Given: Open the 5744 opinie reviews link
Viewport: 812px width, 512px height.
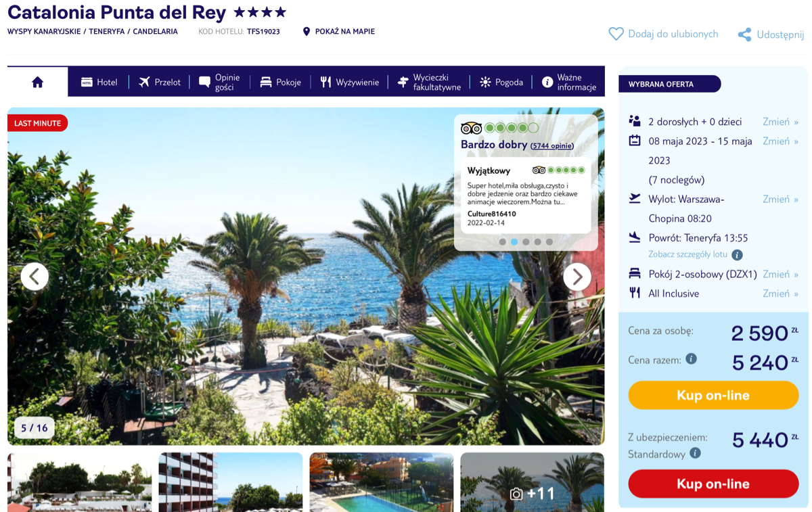Looking at the screenshot, I should coord(552,145).
